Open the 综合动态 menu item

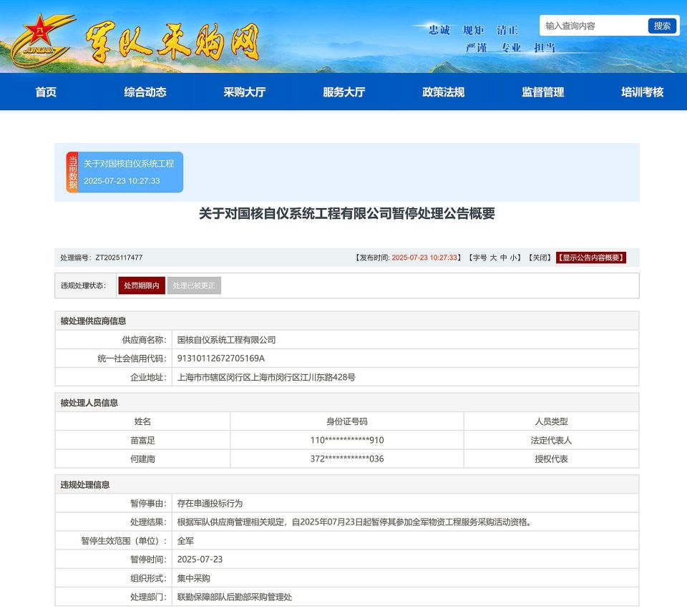[x=145, y=92]
